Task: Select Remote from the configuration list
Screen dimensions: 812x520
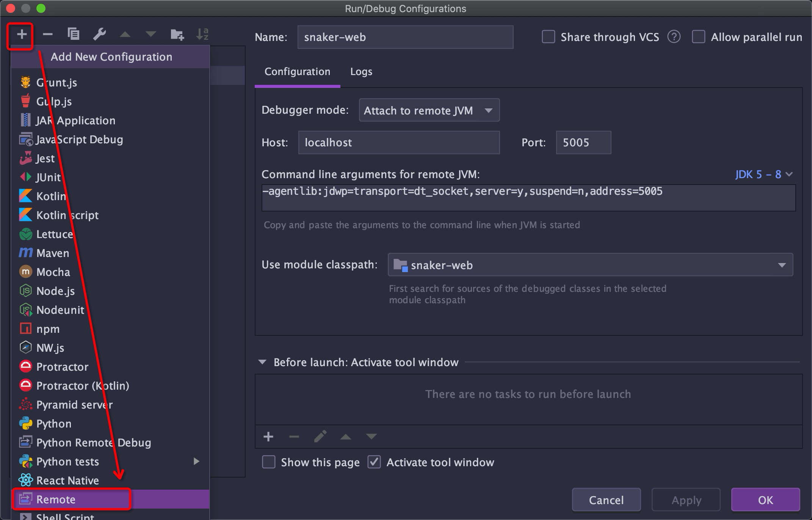Action: pos(56,499)
